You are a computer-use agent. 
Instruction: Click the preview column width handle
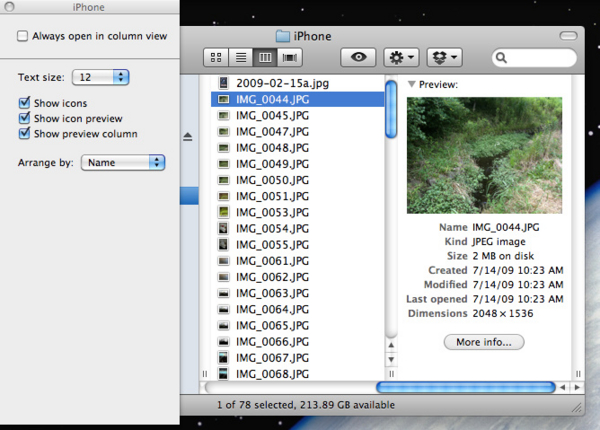[x=578, y=374]
